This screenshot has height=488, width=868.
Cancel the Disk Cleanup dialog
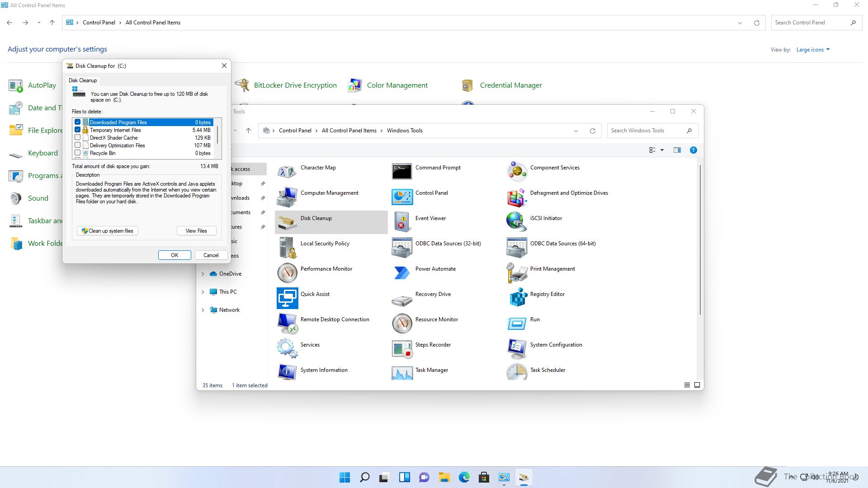211,255
